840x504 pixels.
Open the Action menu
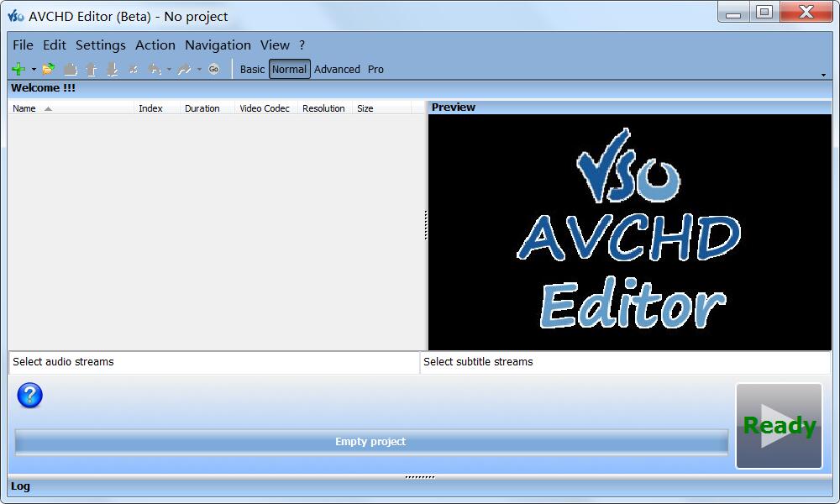155,45
